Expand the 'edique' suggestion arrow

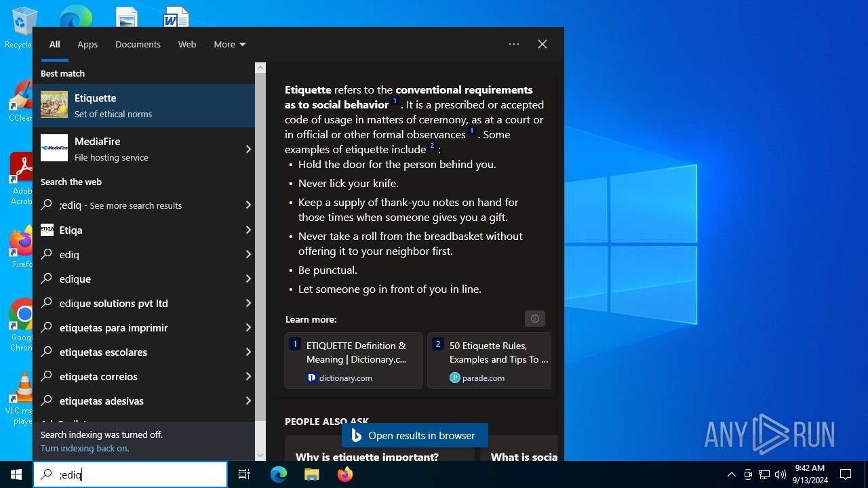[x=248, y=279]
